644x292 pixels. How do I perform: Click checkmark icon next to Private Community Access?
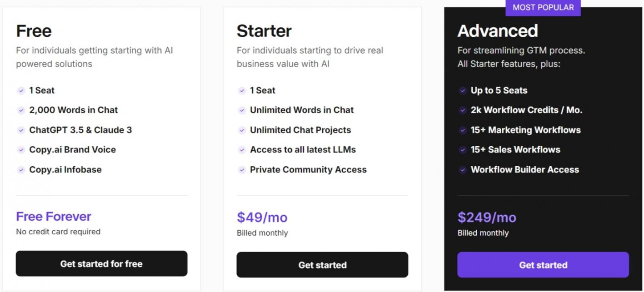pyautogui.click(x=242, y=170)
